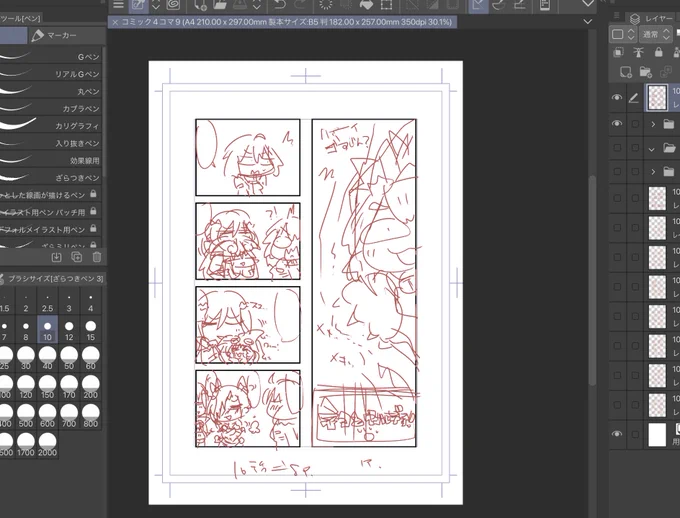This screenshot has height=518, width=680.
Task: Select the カブラペン brush
Action: point(51,108)
